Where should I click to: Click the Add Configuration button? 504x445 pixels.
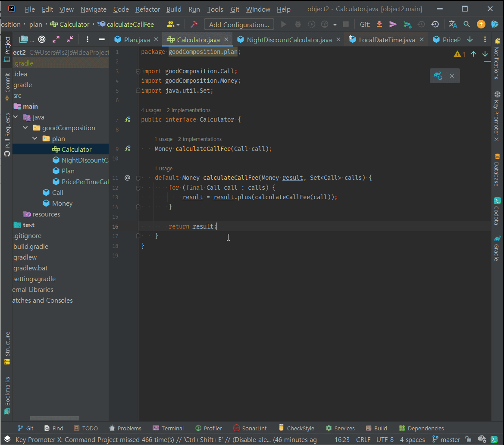click(x=239, y=25)
